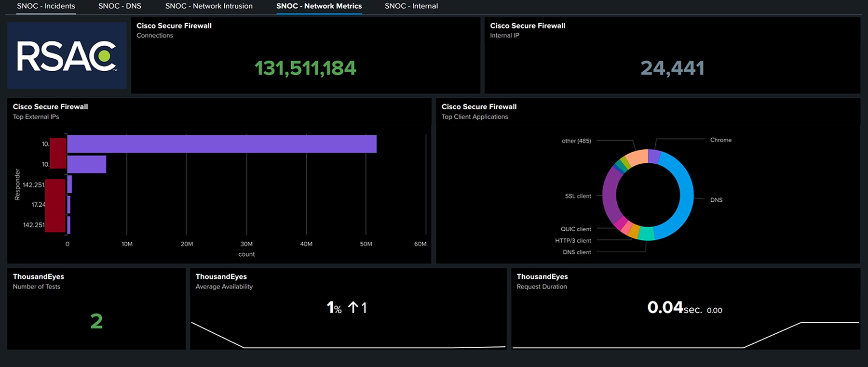Click the Top Client Applications panel subtitle
The height and width of the screenshot is (367, 868).
[x=475, y=117]
